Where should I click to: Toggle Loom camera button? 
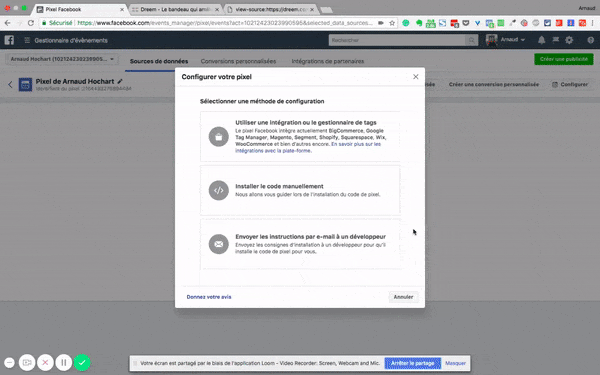pos(27,362)
